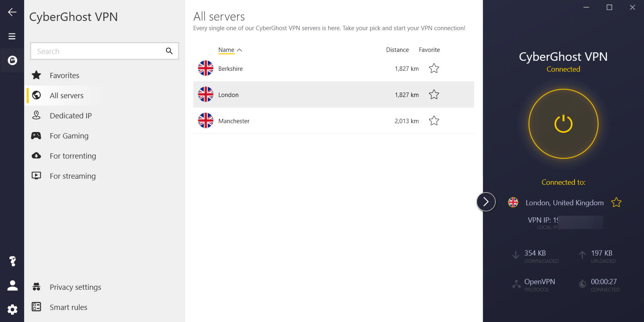Image resolution: width=644 pixels, height=322 pixels.
Task: Click the London row UK flag icon
Action: (206, 95)
